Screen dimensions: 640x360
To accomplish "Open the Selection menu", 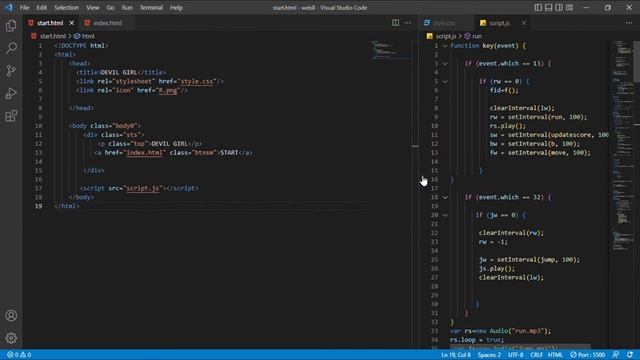I will (66, 7).
